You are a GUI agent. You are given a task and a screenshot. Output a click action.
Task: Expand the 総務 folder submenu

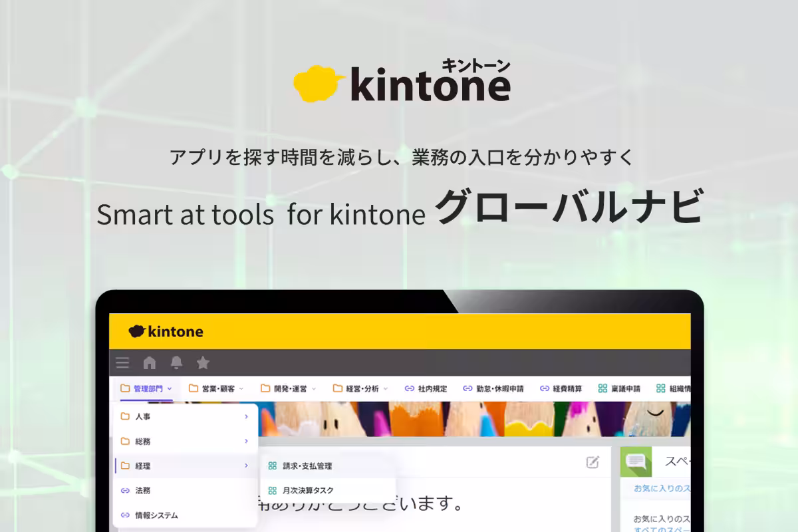[x=185, y=441]
